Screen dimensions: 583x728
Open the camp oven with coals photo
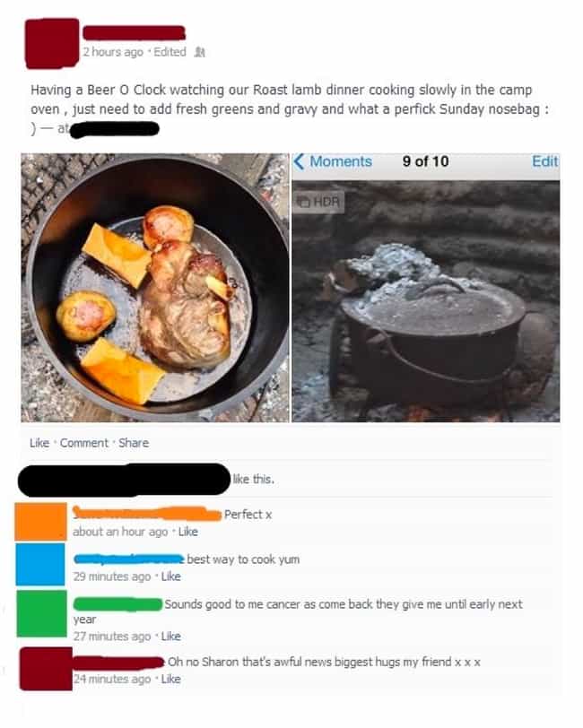tap(425, 301)
